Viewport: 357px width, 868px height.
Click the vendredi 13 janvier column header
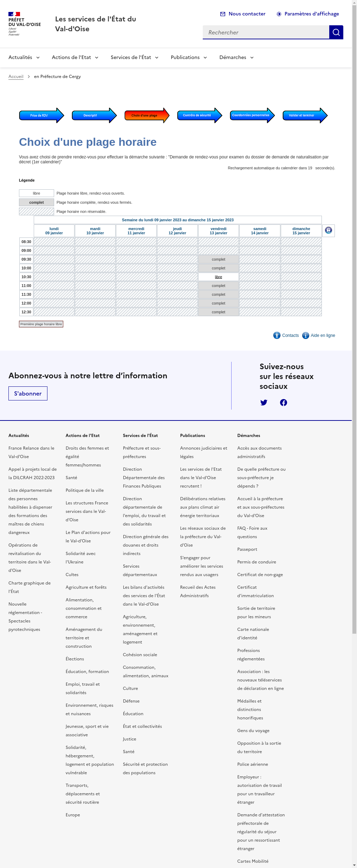coord(219,231)
